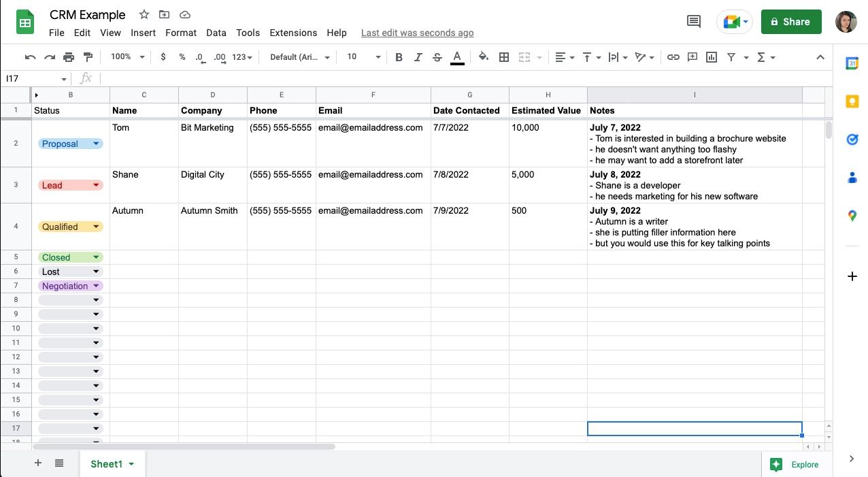The height and width of the screenshot is (477, 868).
Task: Open the fill color picker
Action: coord(483,57)
